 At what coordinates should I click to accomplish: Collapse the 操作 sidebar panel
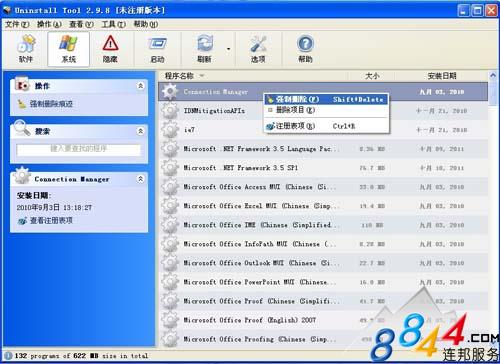pyautogui.click(x=141, y=86)
